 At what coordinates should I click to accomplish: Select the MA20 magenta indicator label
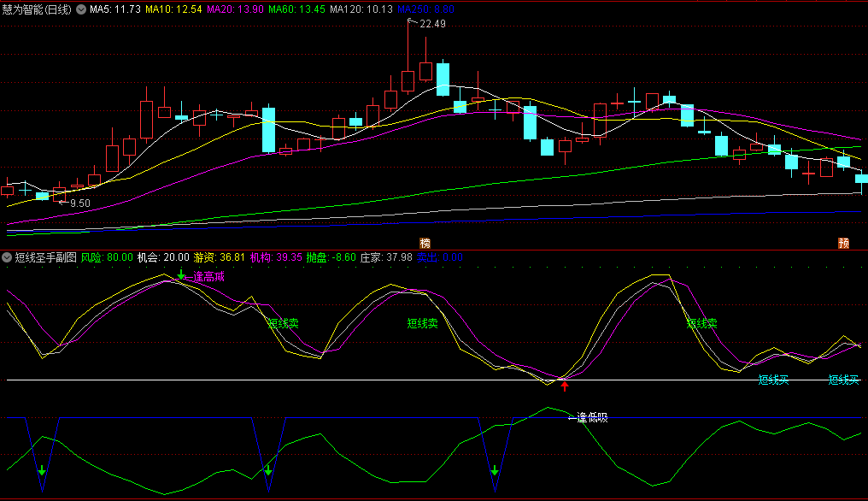coord(235,9)
